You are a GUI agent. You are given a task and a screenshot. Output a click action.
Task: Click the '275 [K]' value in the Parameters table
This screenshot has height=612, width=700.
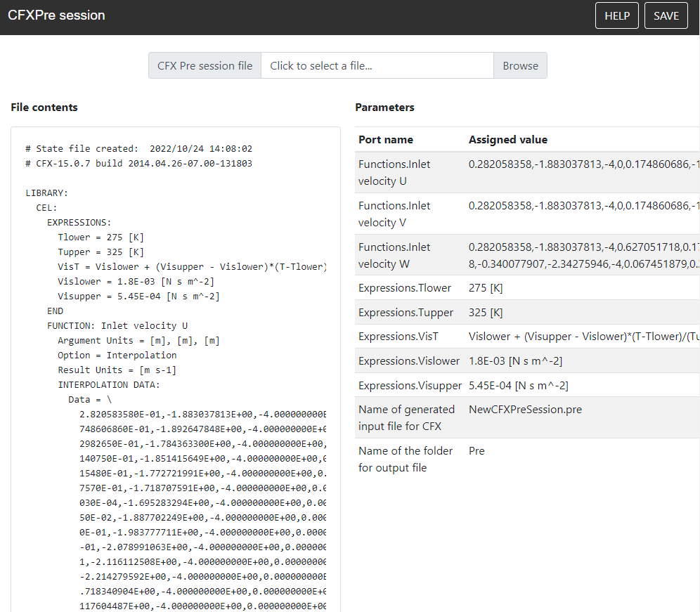click(486, 288)
